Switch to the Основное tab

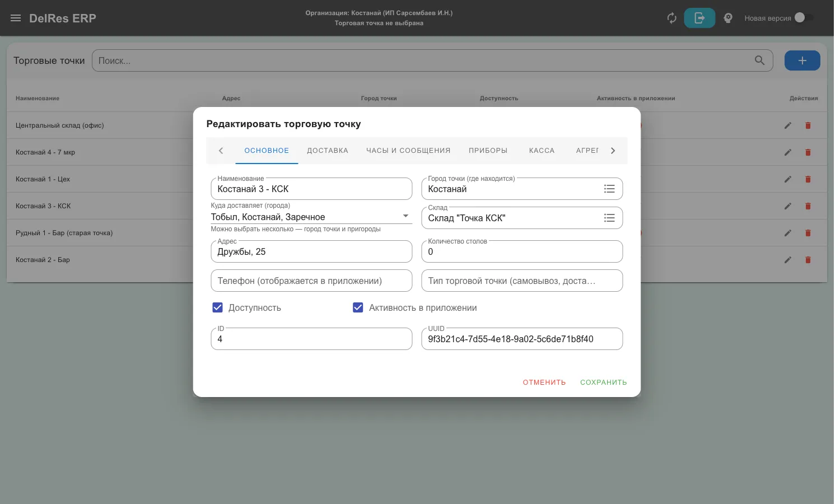(267, 151)
